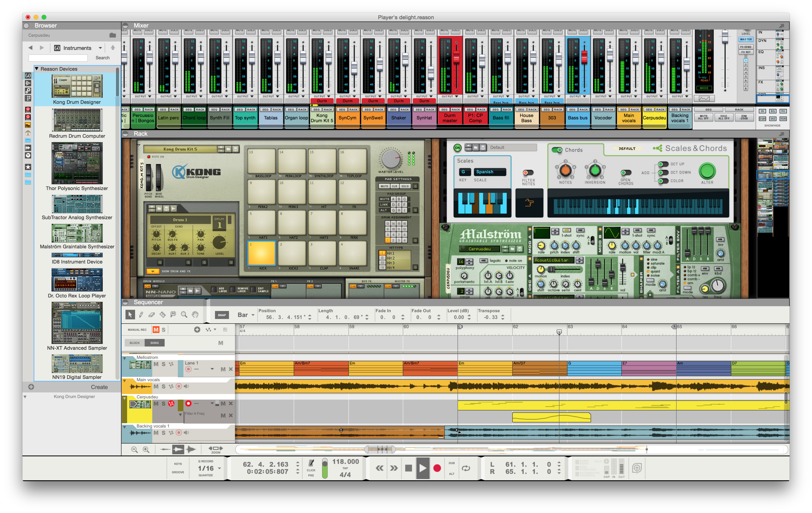The height and width of the screenshot is (513, 812).
Task: Collapse the Reason Devices list
Action: [x=37, y=69]
